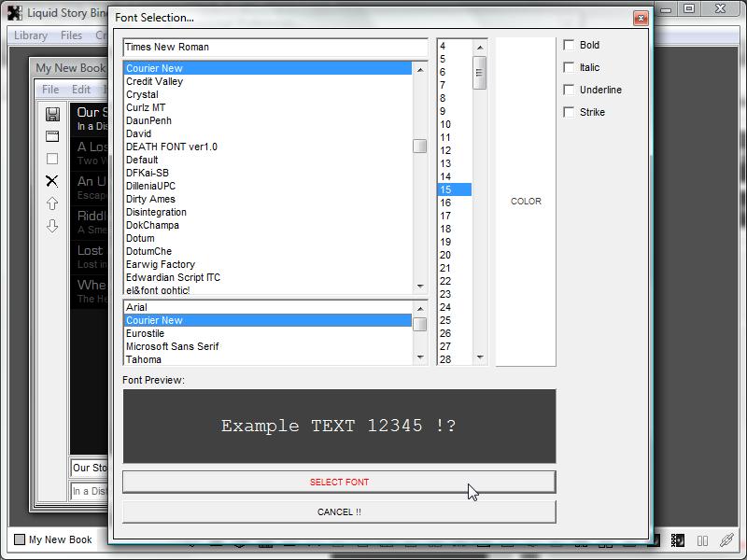Click the move up arrow icon

click(x=52, y=203)
